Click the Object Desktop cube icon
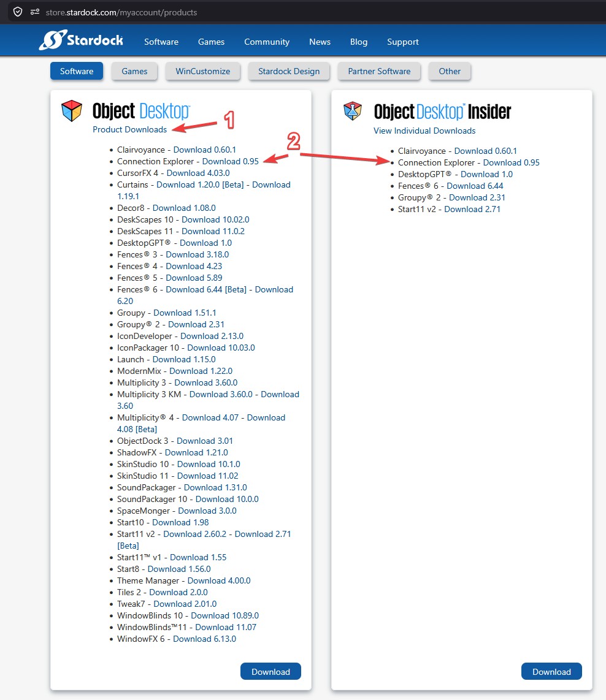Screen dimensions: 606x700 [72, 111]
